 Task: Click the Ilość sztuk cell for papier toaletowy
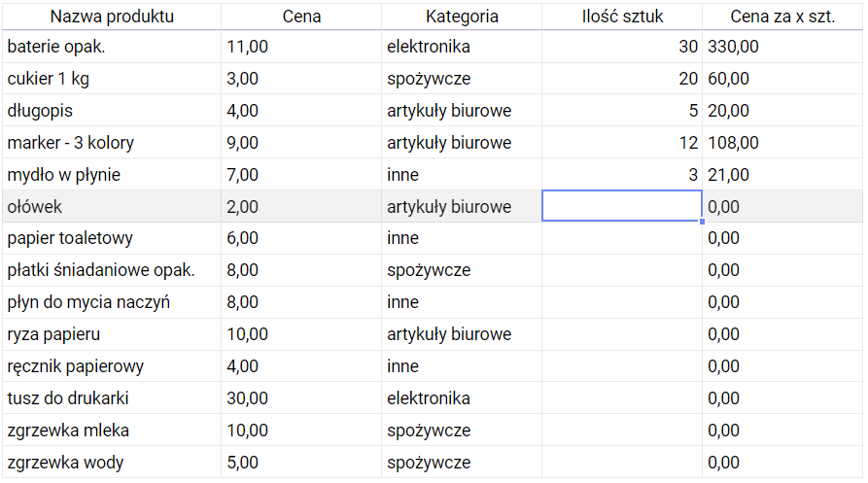(x=622, y=238)
